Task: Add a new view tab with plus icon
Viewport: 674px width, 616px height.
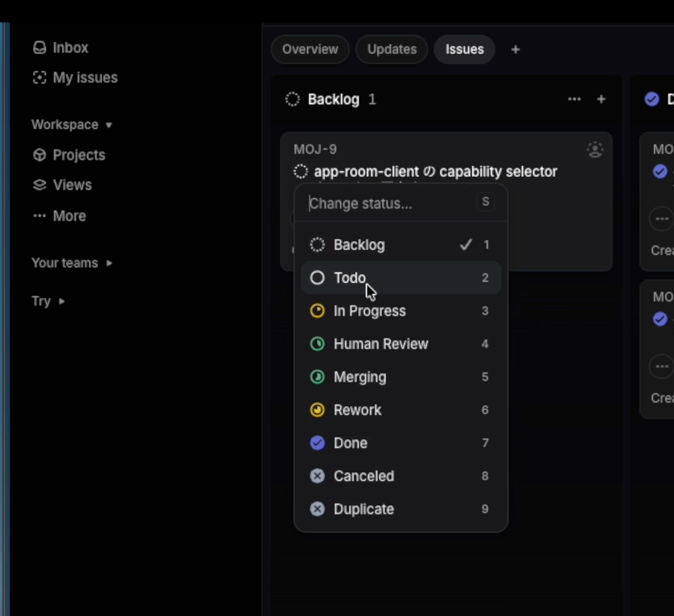Action: coord(515,50)
